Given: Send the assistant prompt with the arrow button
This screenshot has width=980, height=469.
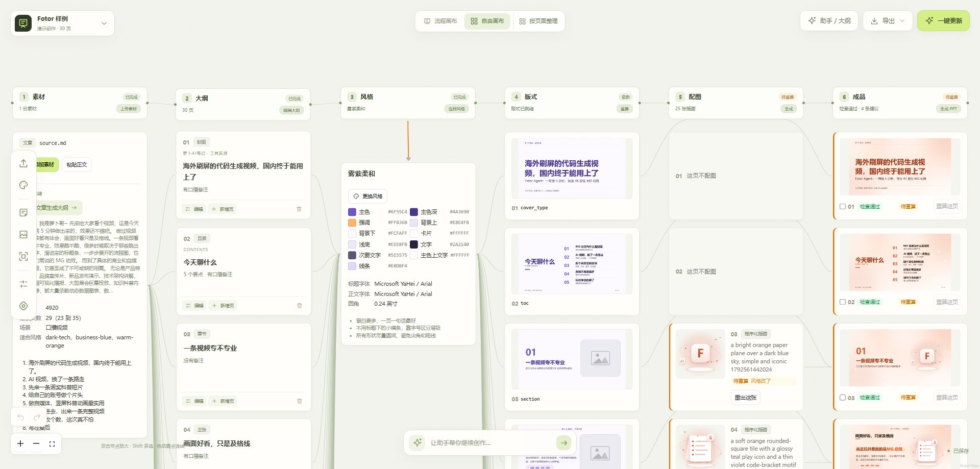Looking at the screenshot, I should (563, 442).
